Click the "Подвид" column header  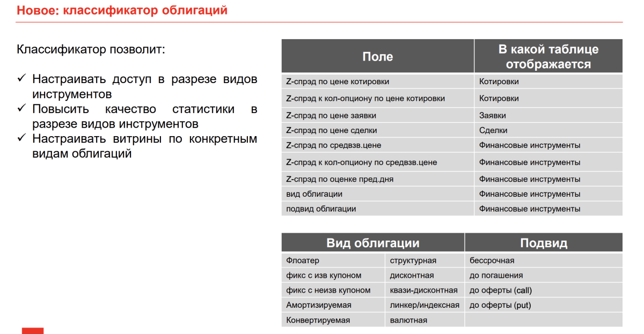pos(543,243)
